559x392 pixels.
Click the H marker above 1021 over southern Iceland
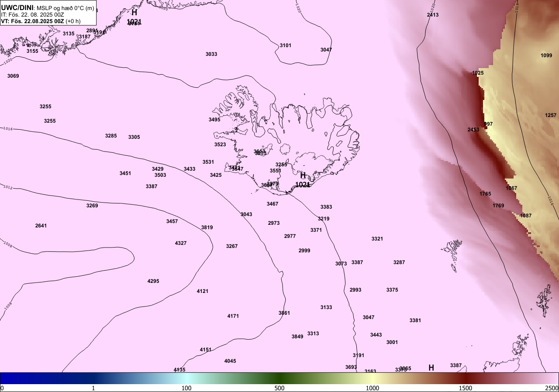303,176
